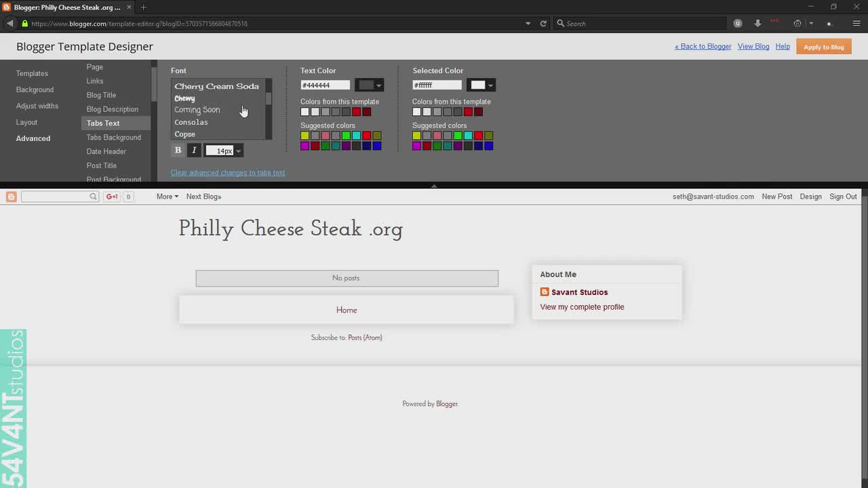The width and height of the screenshot is (868, 488).
Task: Open the URL bar history dropdown arrow
Action: [528, 23]
